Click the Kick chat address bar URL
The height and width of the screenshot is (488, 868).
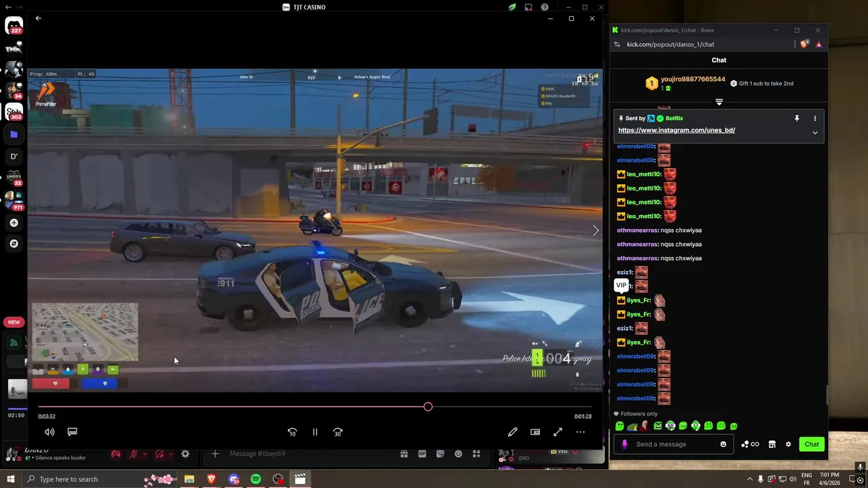coord(671,45)
